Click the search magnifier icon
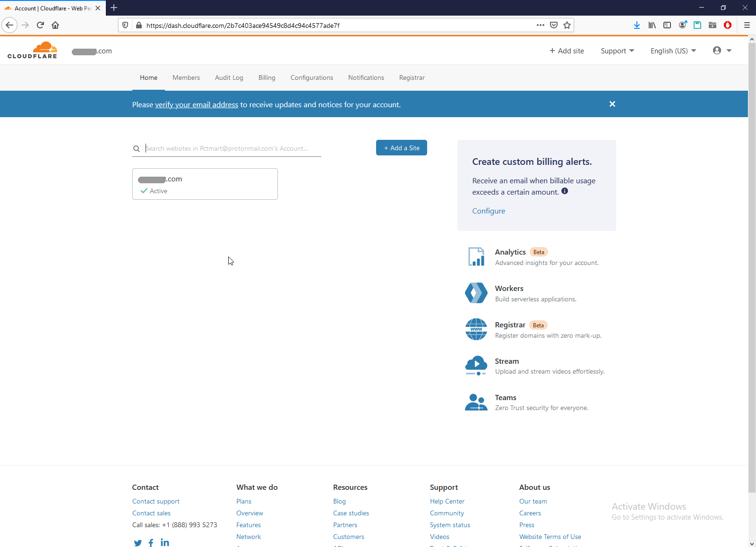Viewport: 756px width, 547px height. point(137,149)
